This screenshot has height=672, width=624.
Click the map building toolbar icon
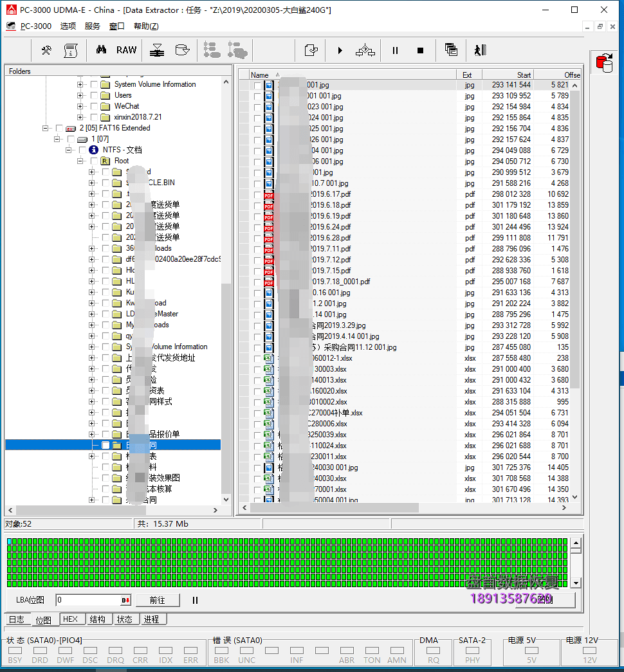point(157,50)
